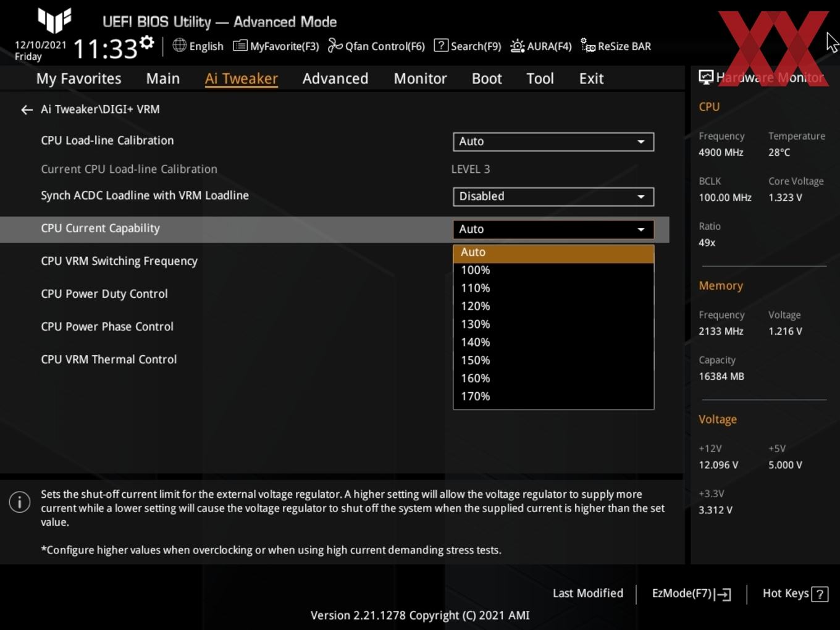
Task: Click the 12/10/2021 date
Action: click(x=40, y=45)
